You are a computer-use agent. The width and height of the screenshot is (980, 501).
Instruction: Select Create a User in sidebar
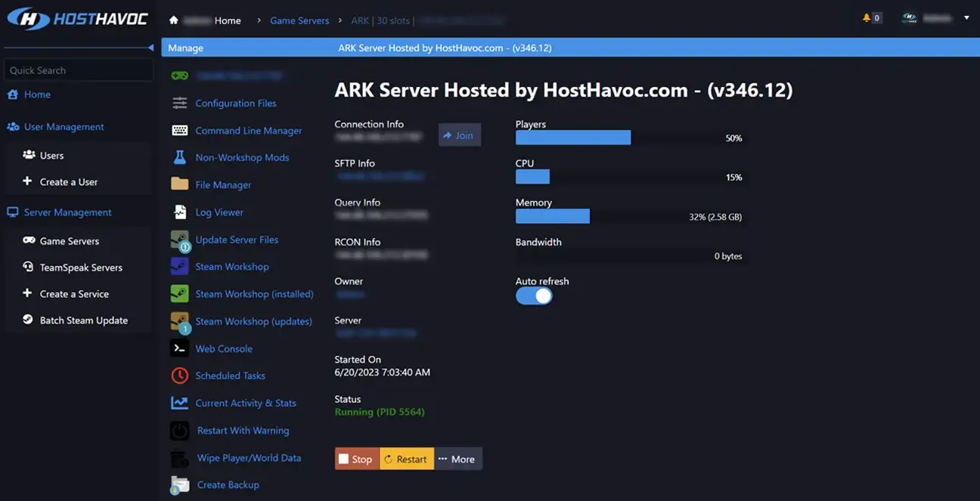[68, 182]
